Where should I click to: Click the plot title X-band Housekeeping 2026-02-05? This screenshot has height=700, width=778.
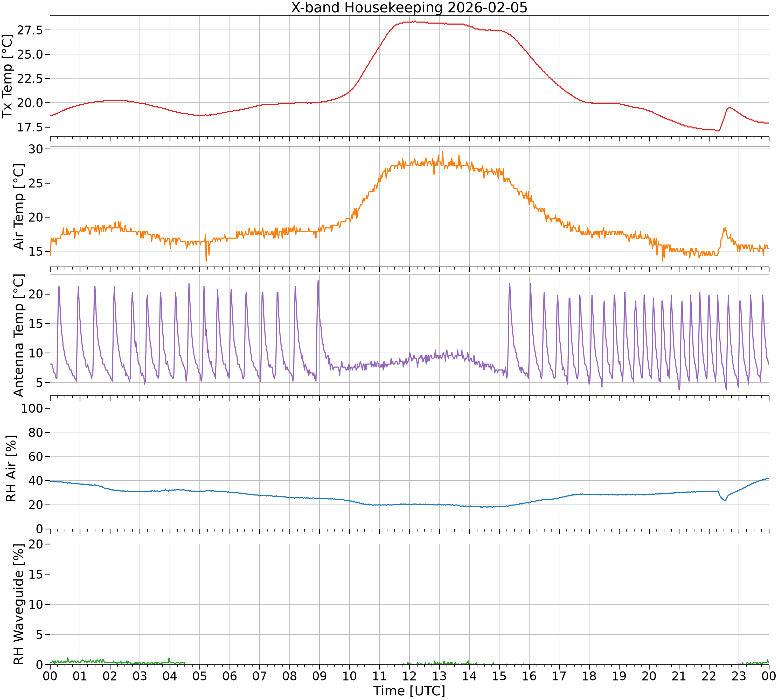[x=409, y=8]
